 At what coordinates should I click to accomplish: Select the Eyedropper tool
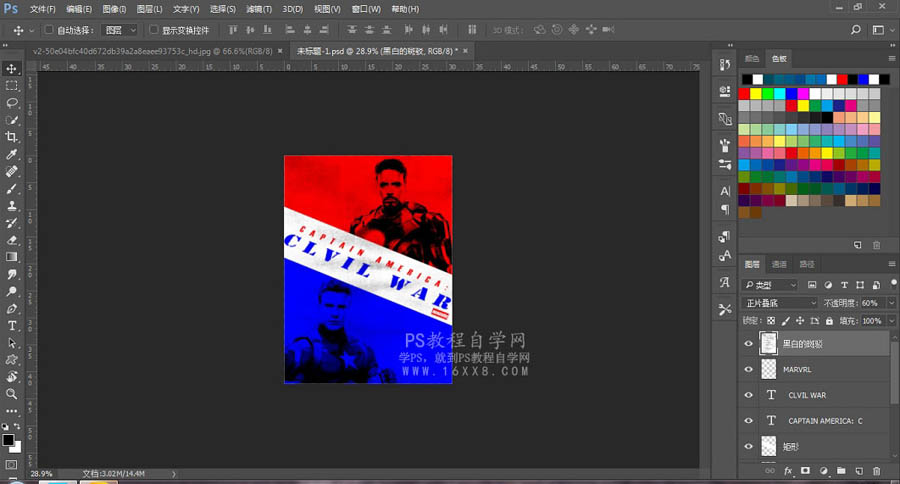[11, 154]
